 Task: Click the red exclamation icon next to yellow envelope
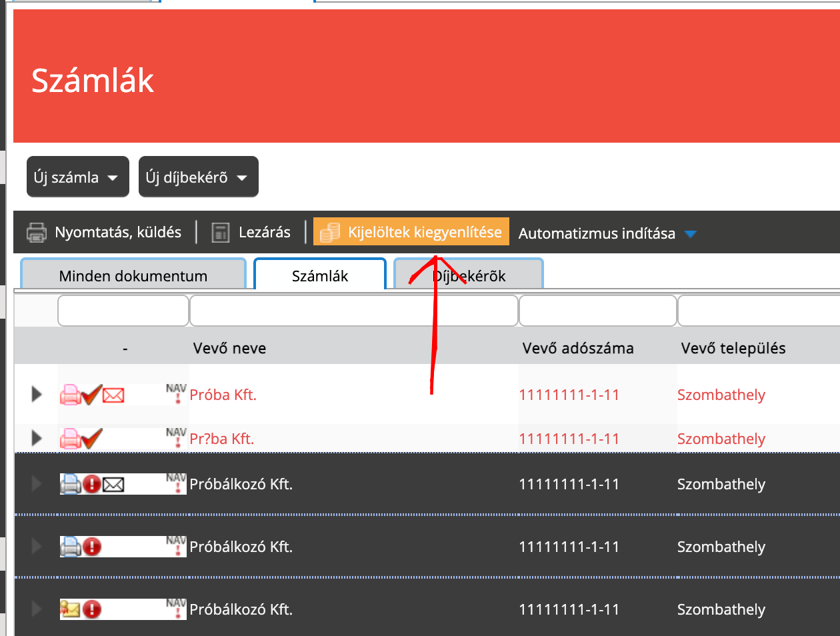(92, 609)
